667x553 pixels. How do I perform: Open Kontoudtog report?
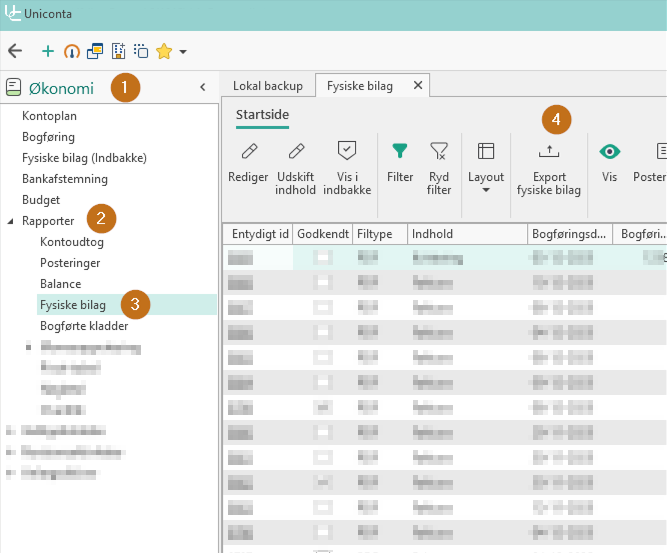(x=72, y=242)
